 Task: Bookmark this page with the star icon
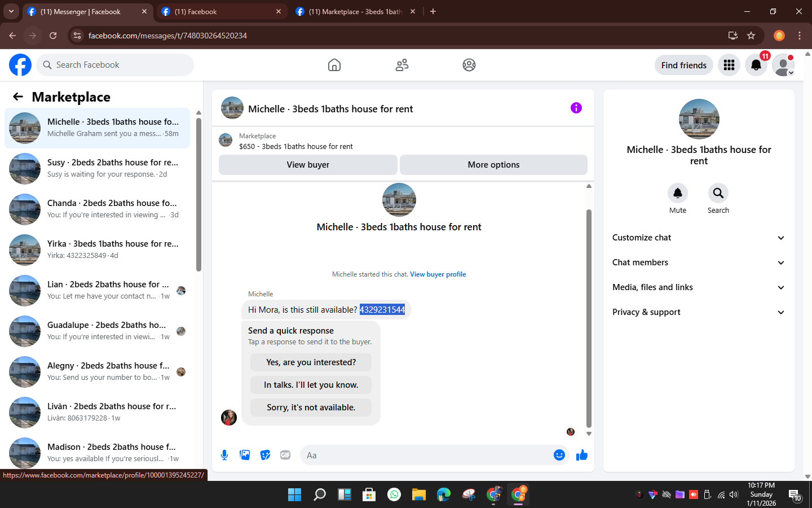(751, 36)
